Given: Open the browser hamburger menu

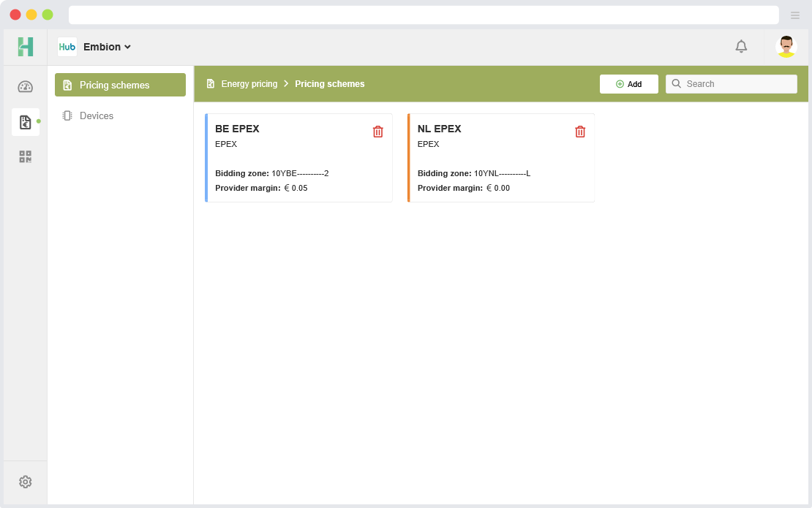Looking at the screenshot, I should (795, 15).
